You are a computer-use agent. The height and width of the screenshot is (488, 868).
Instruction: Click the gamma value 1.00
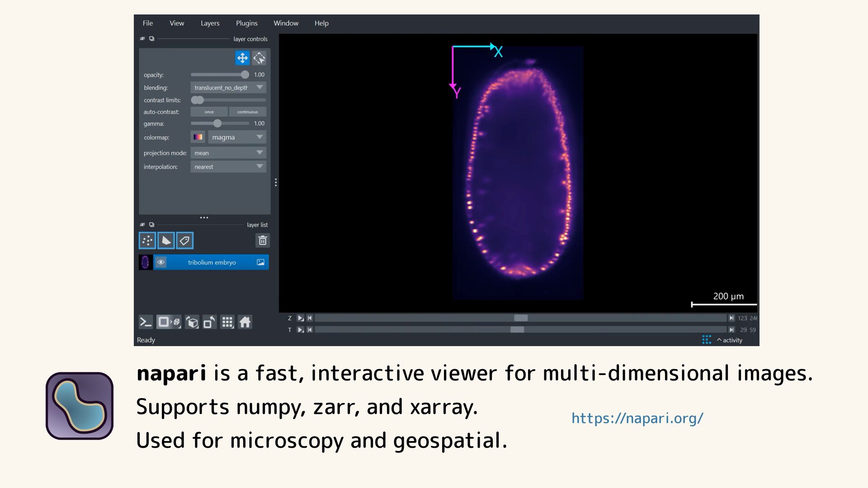[259, 123]
